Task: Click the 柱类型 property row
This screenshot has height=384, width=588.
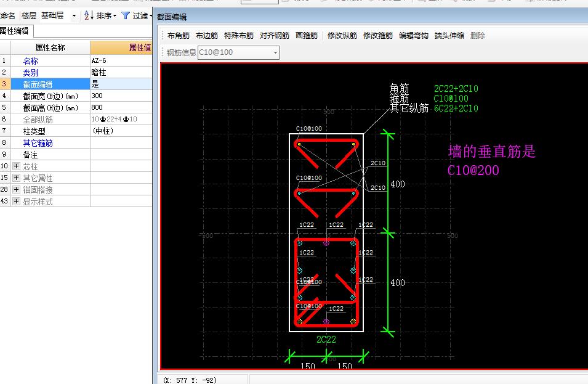Action: coord(76,131)
